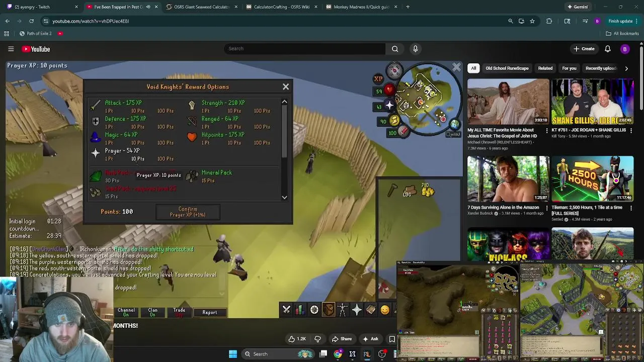Toggle the Channel chat filter

pyautogui.click(x=126, y=312)
